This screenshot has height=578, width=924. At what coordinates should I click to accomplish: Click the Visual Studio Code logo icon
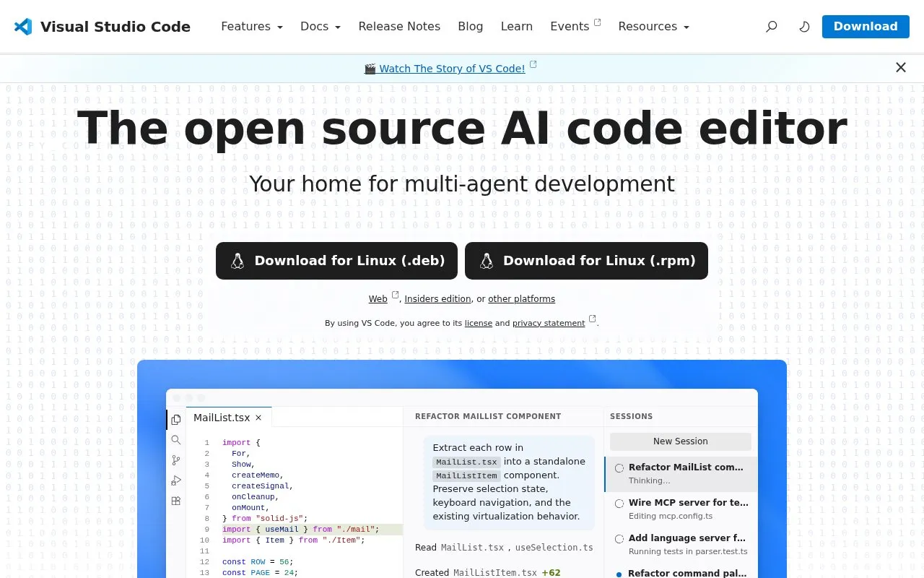[x=23, y=27]
